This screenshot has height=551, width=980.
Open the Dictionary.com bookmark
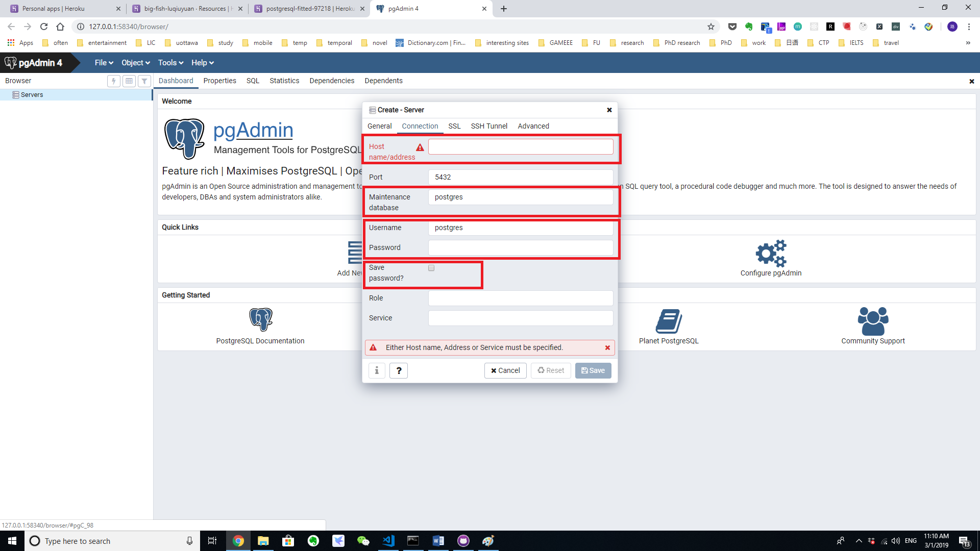coord(431,43)
